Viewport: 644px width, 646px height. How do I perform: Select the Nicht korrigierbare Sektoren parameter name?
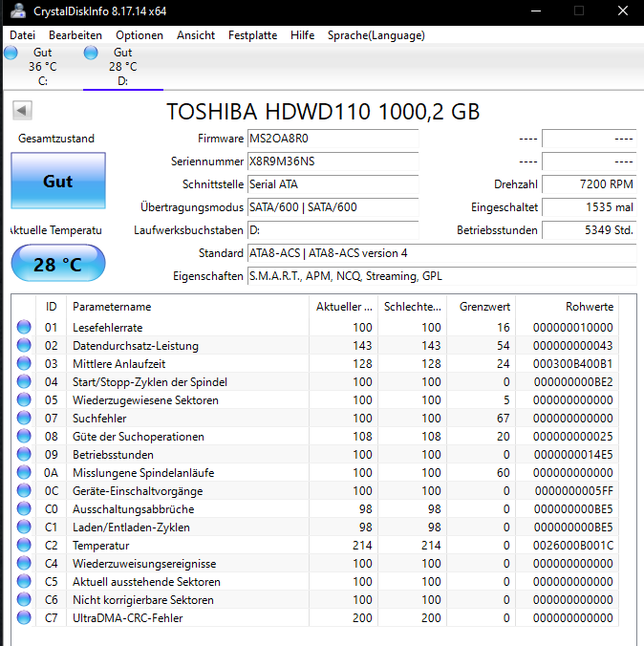[x=143, y=600]
